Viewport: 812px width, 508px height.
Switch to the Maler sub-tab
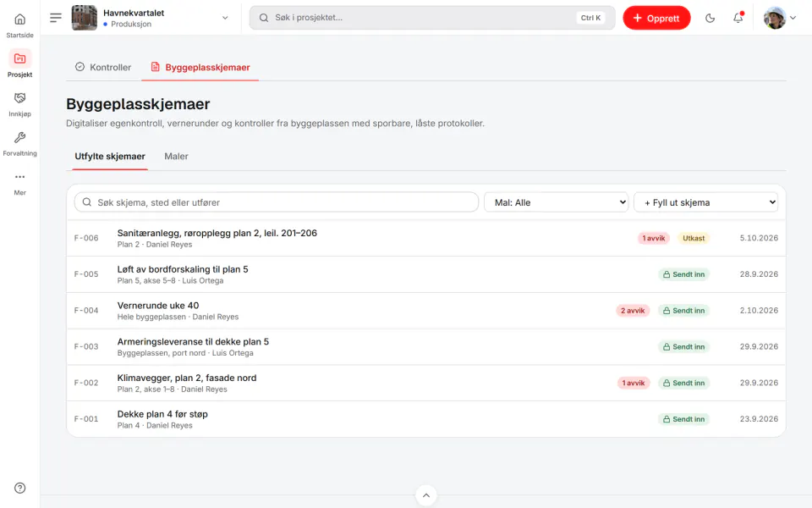[176, 157]
